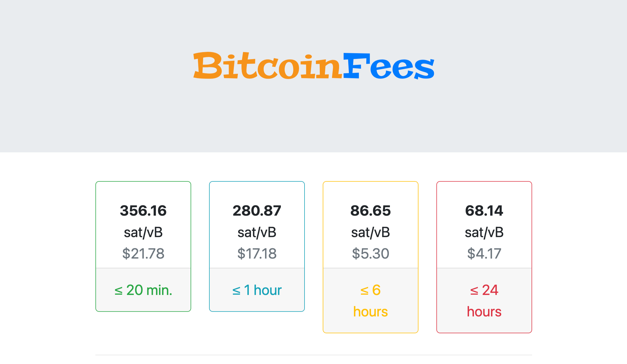Select the 356.16 fee rate value

tap(143, 211)
